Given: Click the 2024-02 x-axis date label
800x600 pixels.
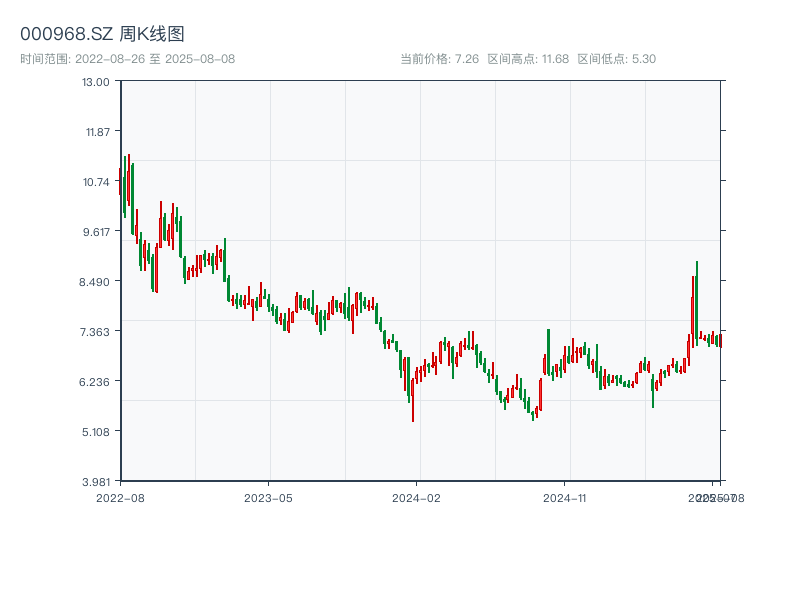Looking at the screenshot, I should point(417,497).
